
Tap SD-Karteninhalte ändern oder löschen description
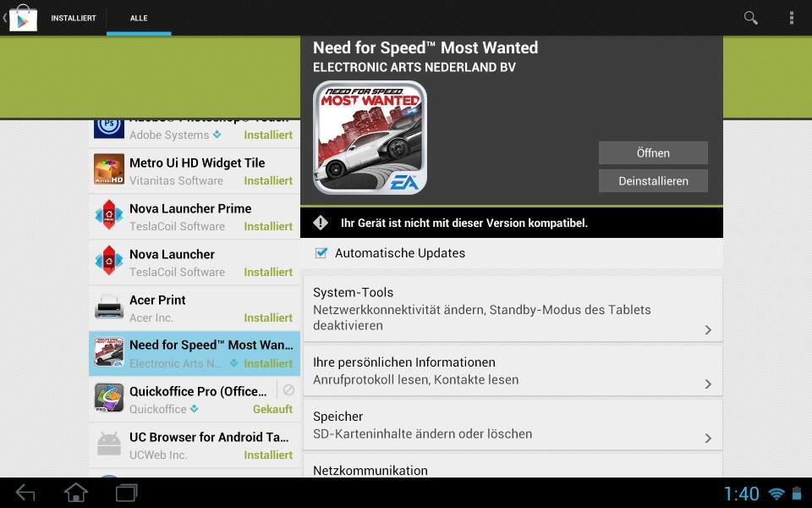click(423, 433)
